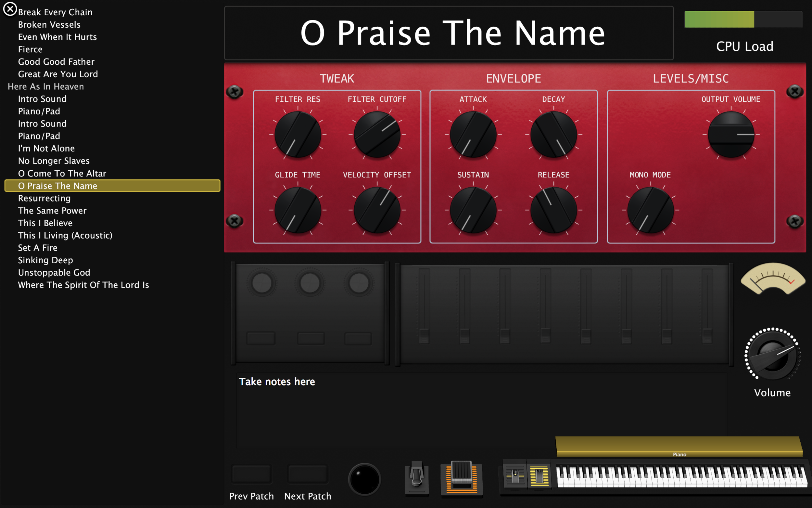Click the RELEASE envelope knob

[554, 210]
